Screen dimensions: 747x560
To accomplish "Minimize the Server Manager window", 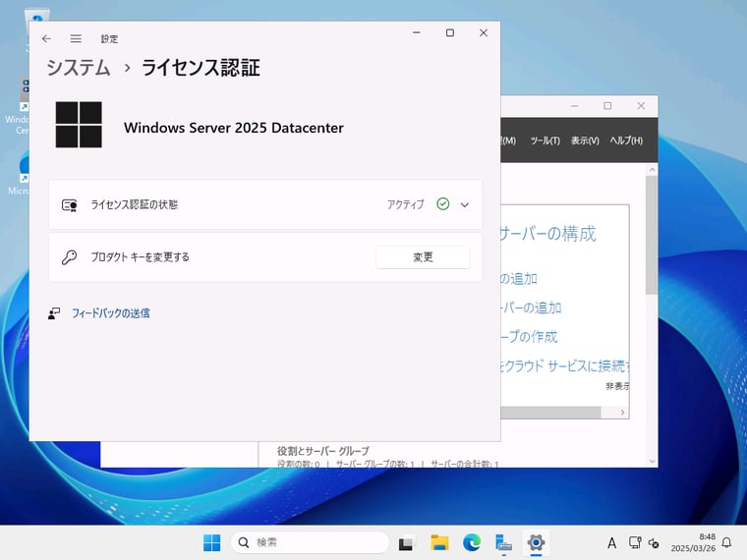I will point(575,106).
